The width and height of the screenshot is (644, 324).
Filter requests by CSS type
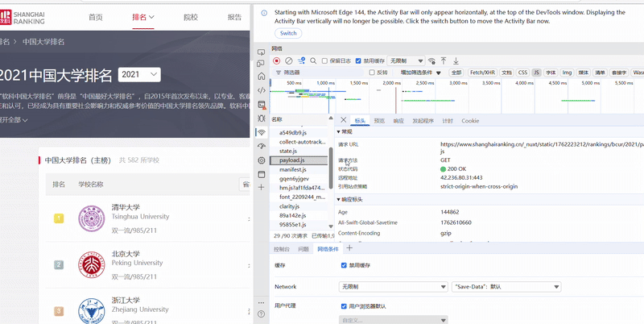[522, 73]
